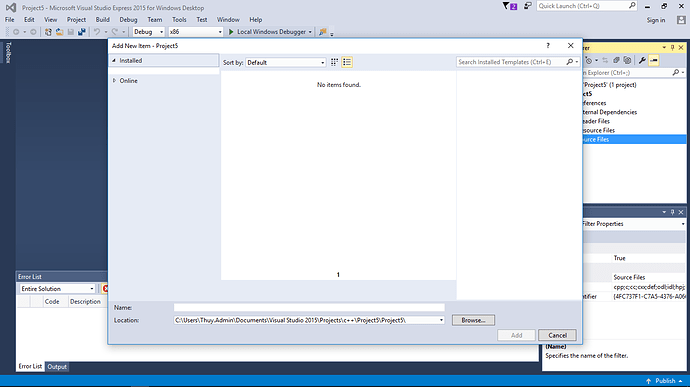Click the Name input field
Screen dimensions: 690x387
[309, 307]
